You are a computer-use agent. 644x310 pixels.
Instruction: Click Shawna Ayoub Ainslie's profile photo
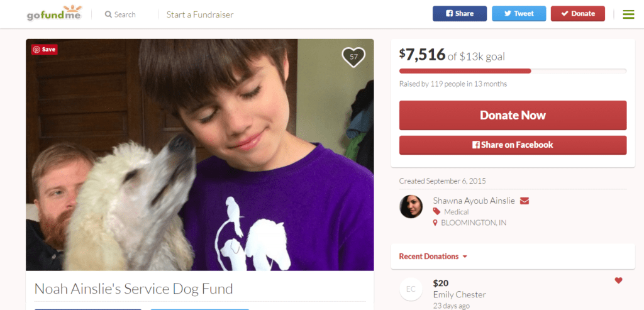[411, 206]
